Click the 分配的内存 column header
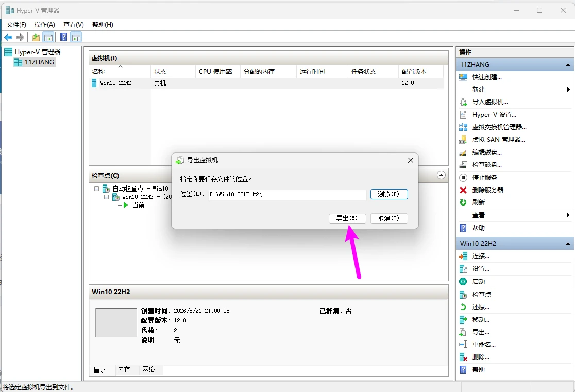Image resolution: width=575 pixels, height=392 pixels. 268,72
